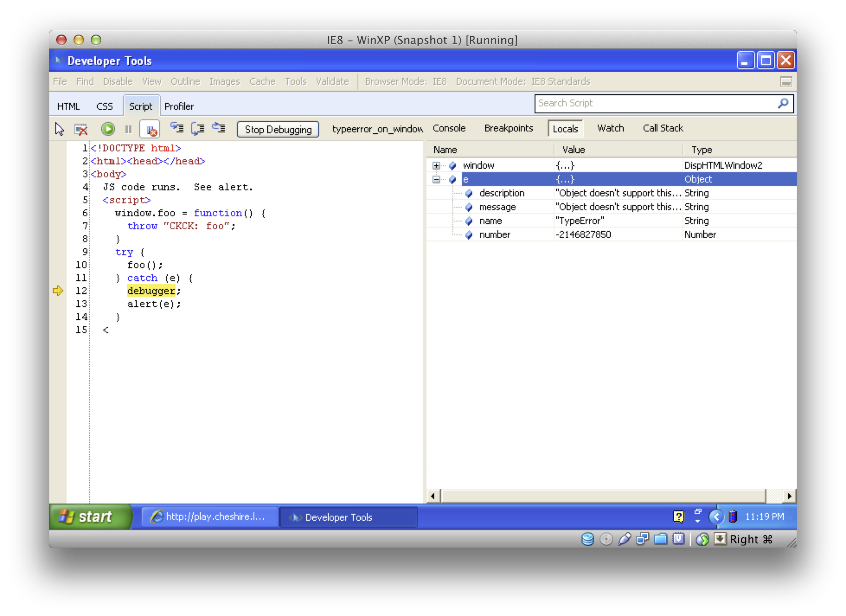Viewport: 846px width, 616px height.
Task: Click the search magnifier icon
Action: [x=783, y=103]
